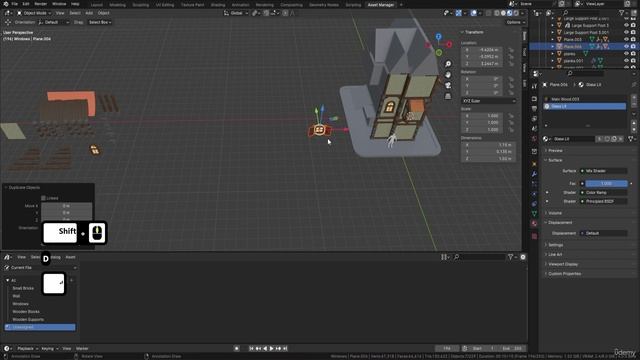This screenshot has width=640, height=360.
Task: Open the outliner filter funnel icon
Action: point(622,13)
